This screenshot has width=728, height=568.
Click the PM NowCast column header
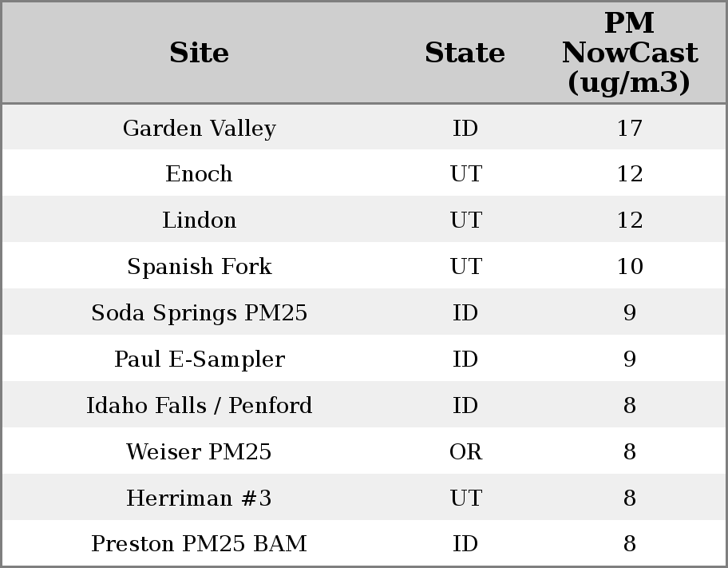point(629,53)
